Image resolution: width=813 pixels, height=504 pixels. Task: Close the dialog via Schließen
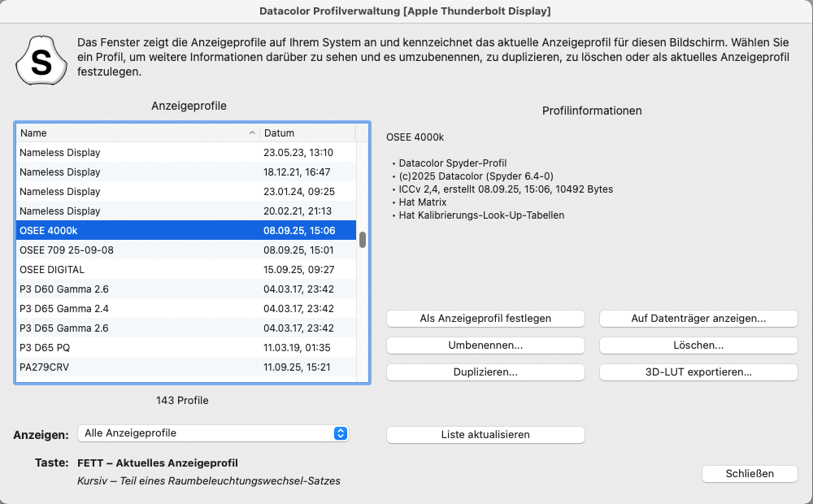tap(749, 473)
